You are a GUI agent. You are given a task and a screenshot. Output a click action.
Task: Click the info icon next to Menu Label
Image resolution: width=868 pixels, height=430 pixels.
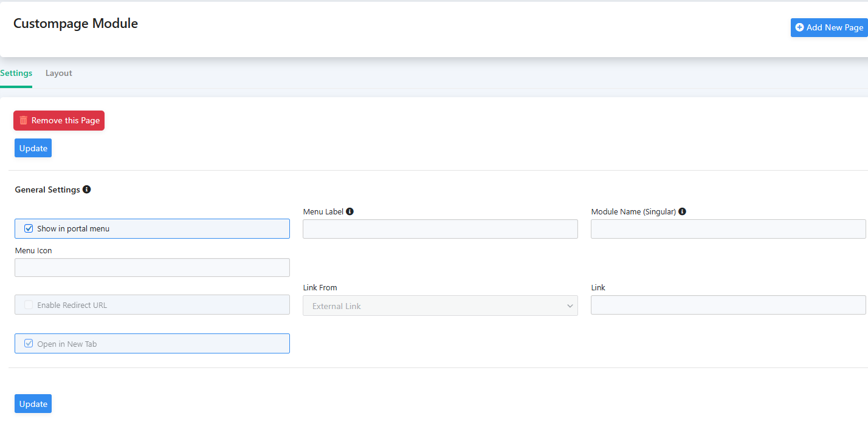coord(350,212)
